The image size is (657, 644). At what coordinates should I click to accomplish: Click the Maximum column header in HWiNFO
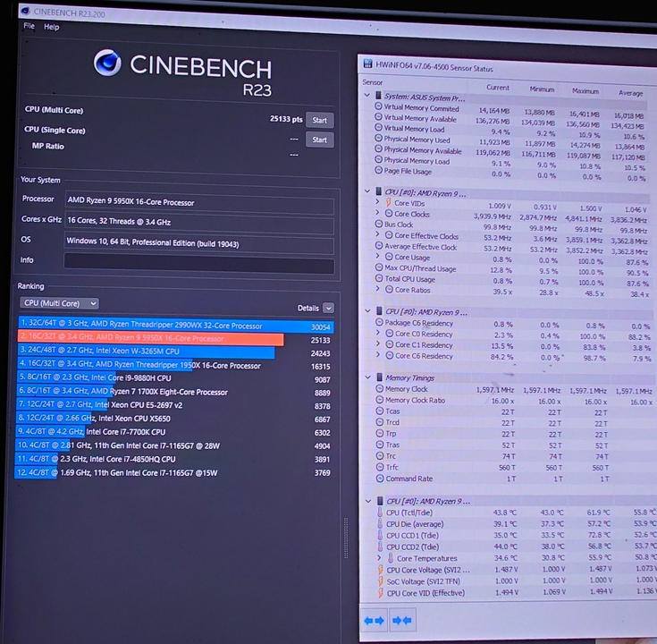[x=585, y=91]
